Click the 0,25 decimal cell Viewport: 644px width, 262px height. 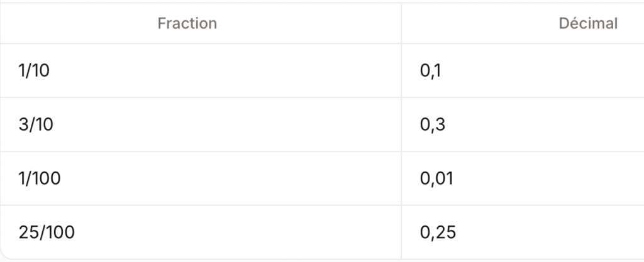tap(438, 232)
